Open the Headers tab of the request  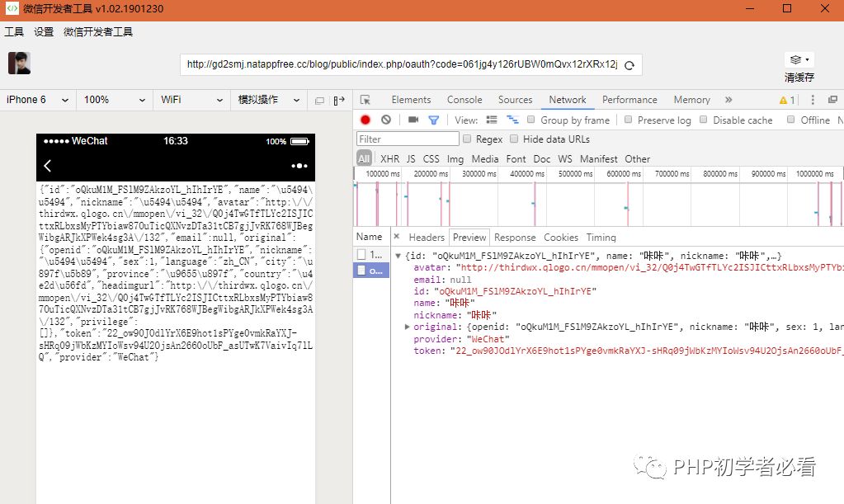click(x=427, y=237)
